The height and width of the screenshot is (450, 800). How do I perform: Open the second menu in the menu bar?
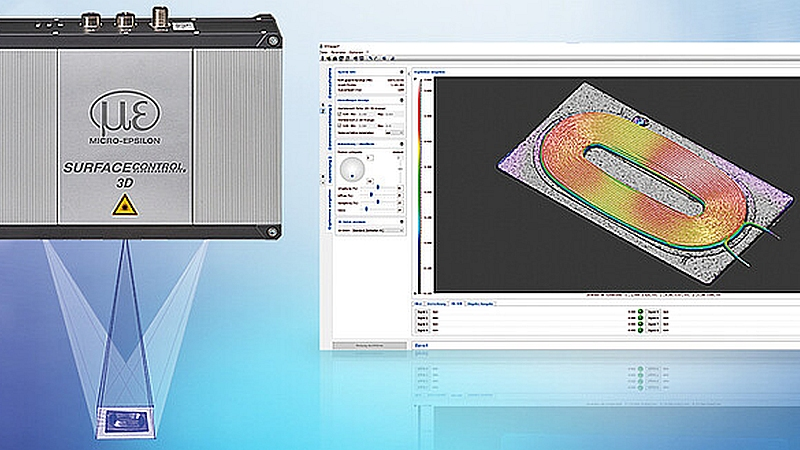338,52
